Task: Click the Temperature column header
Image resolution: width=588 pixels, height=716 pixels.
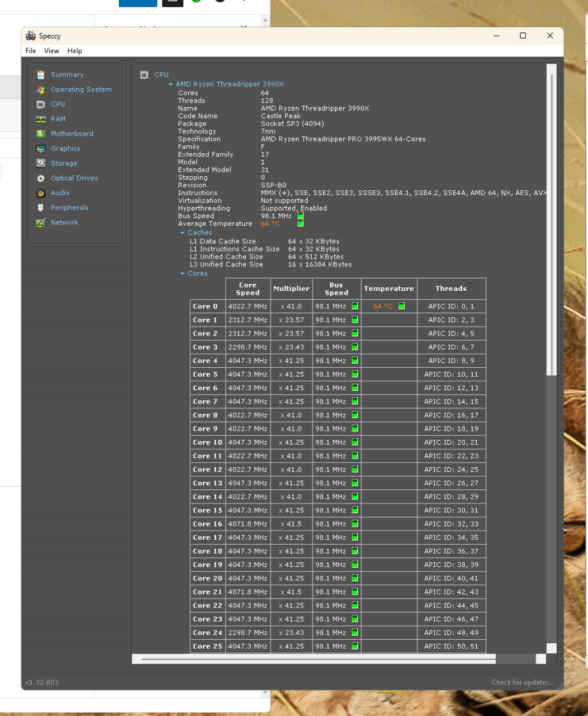Action: tap(389, 289)
